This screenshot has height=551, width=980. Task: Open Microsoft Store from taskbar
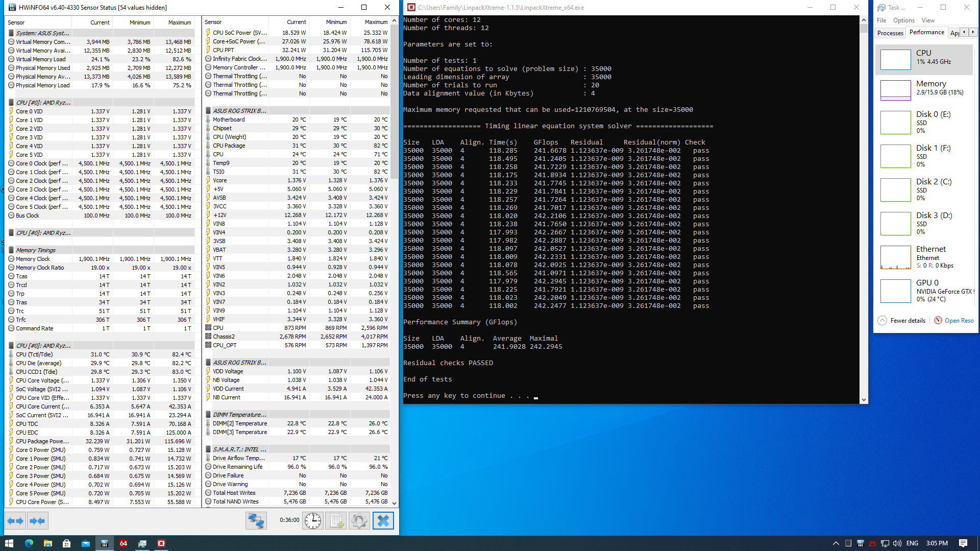pos(66,543)
